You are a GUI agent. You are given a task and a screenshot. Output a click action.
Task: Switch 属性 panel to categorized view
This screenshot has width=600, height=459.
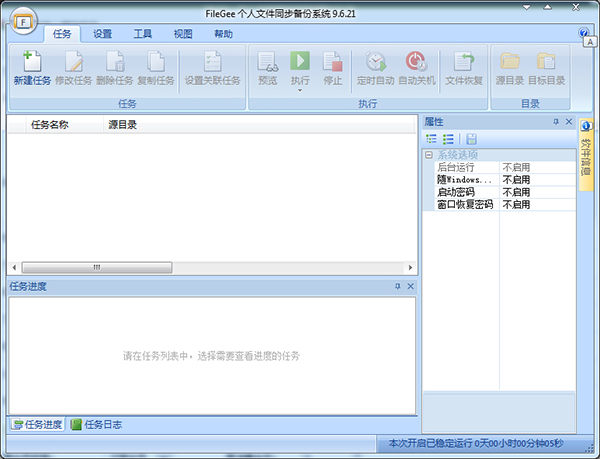tap(431, 139)
